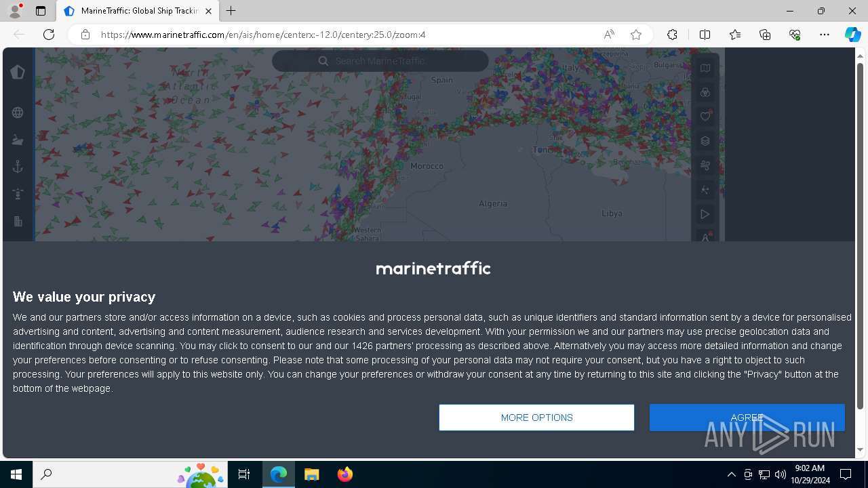Click the measure tool icon at toolbar bottom
This screenshot has width=868, height=488.
(705, 237)
